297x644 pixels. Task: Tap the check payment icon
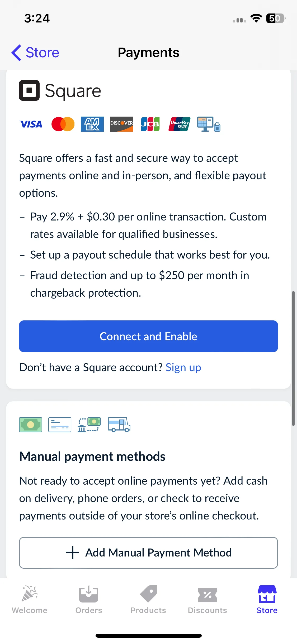pos(60,425)
